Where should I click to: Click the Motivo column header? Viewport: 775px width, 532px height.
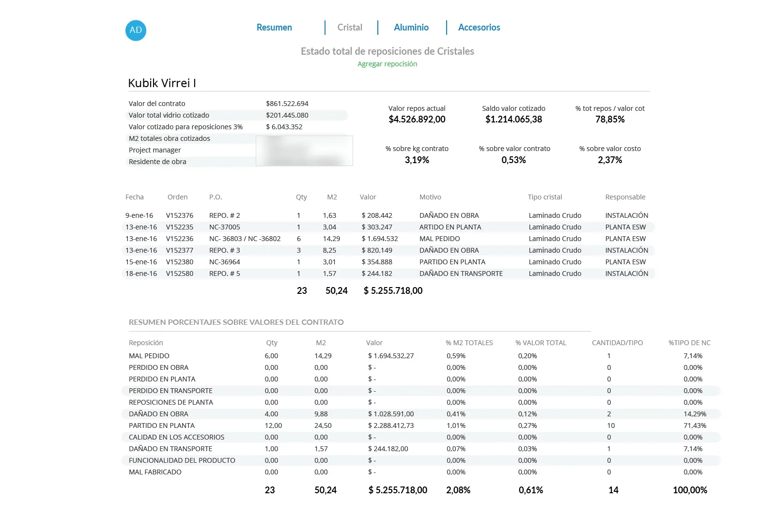[x=430, y=197]
